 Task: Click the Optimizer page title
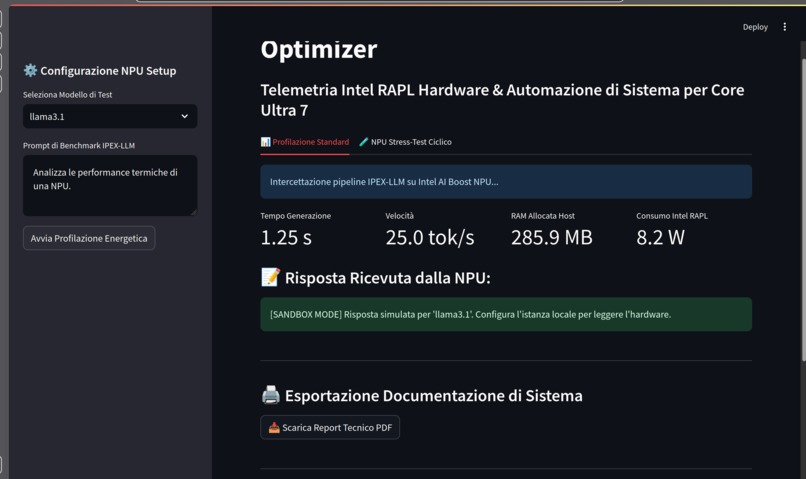[x=319, y=50]
